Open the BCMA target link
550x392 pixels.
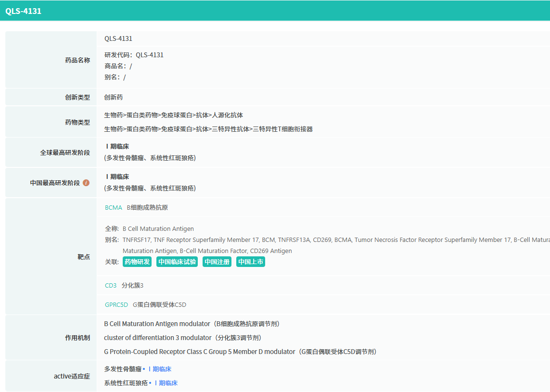pos(114,208)
